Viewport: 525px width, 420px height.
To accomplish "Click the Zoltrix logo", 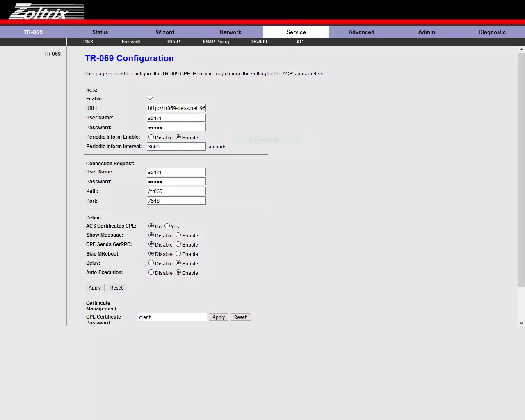I will tap(46, 11).
